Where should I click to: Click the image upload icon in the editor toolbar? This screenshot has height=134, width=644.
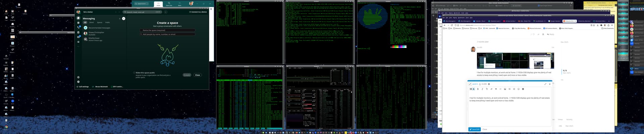505,89
